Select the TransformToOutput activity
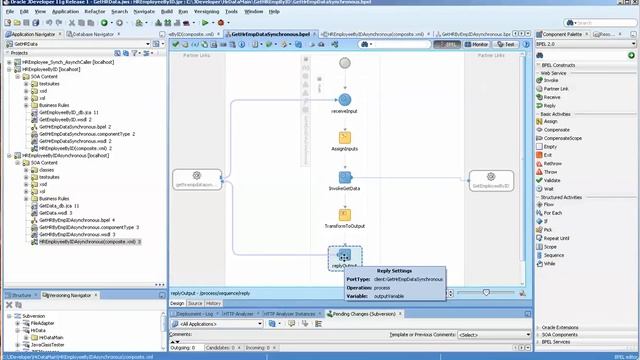Image resolution: width=640 pixels, height=360 pixels. pyautogui.click(x=344, y=215)
